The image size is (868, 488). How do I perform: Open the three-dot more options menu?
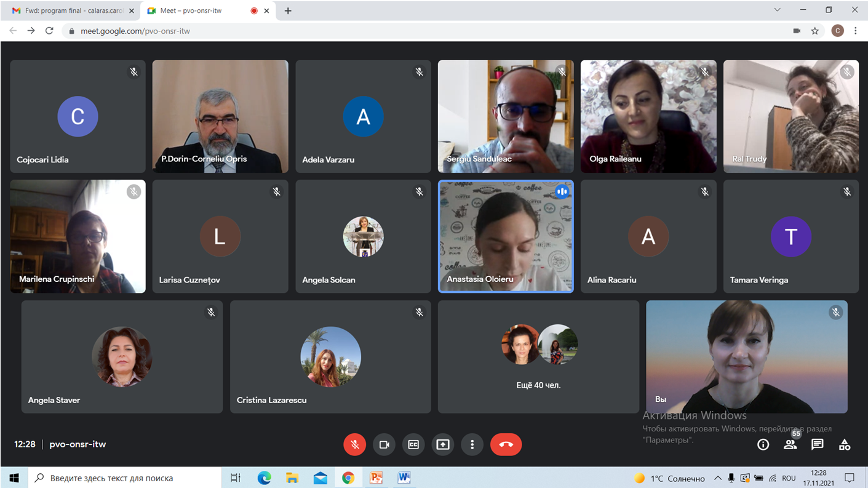click(472, 444)
